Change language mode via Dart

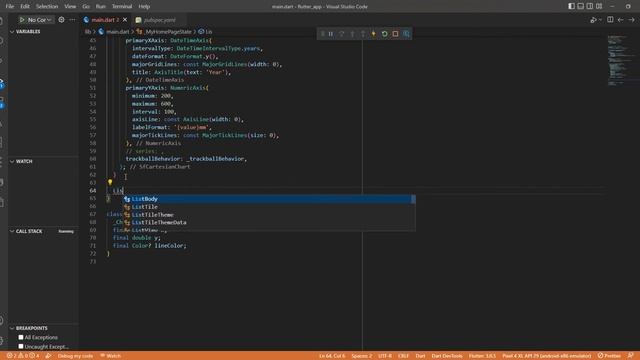(420, 356)
